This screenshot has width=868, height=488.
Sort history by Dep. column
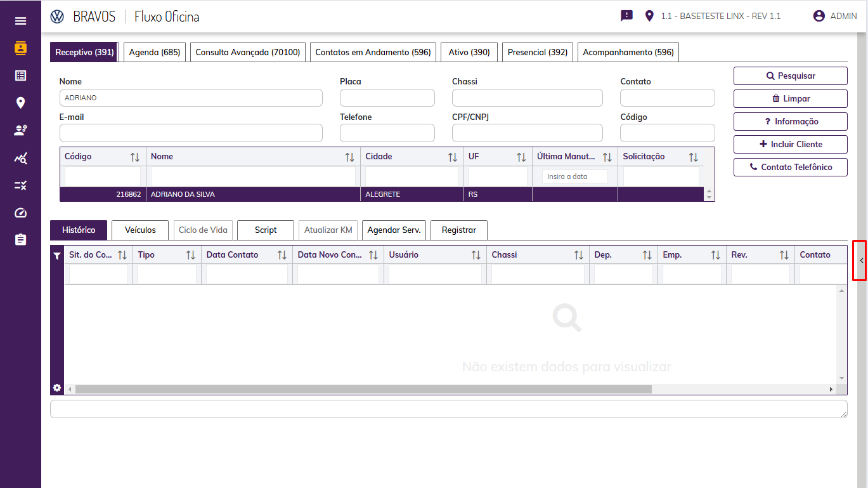point(647,255)
